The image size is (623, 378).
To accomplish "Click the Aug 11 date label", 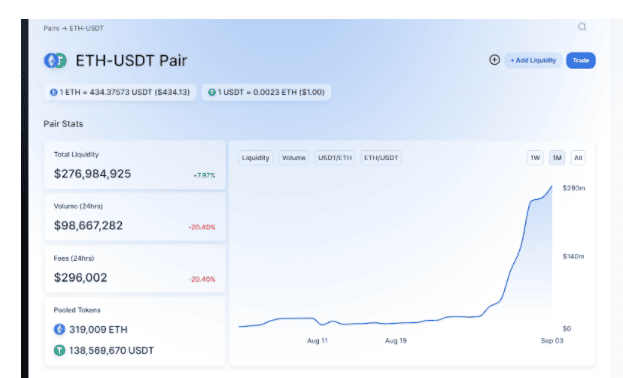I will point(317,341).
